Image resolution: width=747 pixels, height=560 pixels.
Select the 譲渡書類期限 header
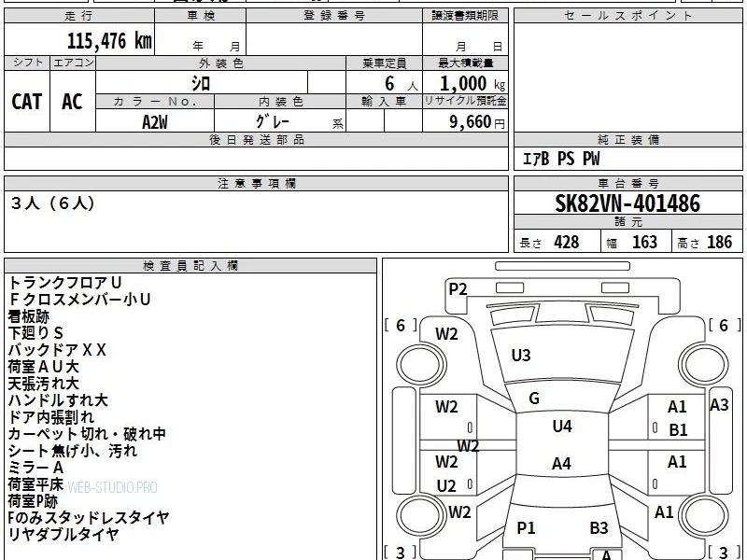pos(465,16)
